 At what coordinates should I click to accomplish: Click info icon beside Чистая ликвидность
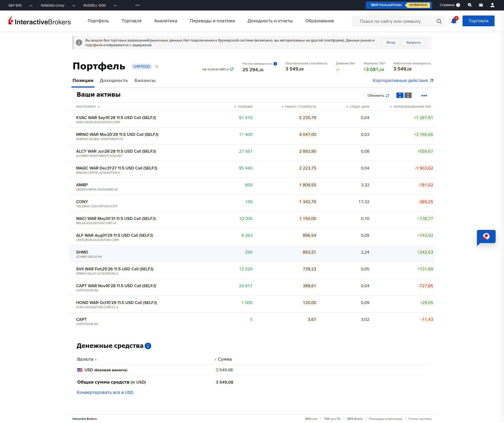click(x=275, y=64)
